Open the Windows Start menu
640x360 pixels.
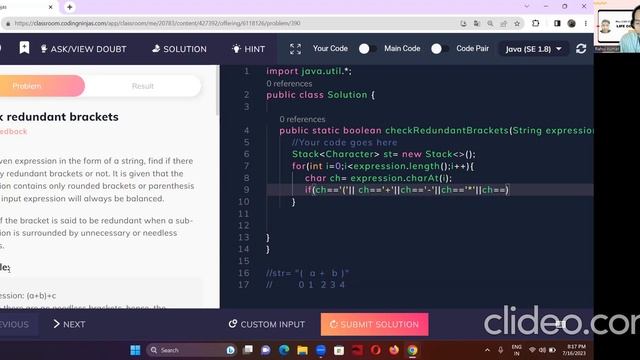tap(135, 350)
